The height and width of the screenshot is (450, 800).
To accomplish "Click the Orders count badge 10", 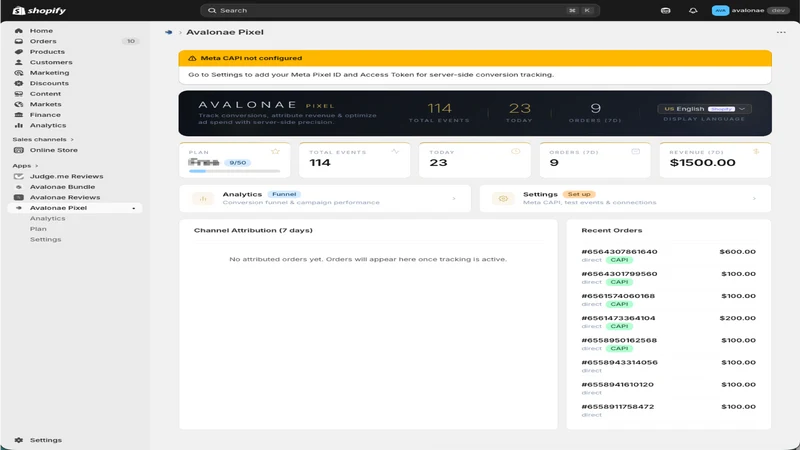I will [131, 41].
